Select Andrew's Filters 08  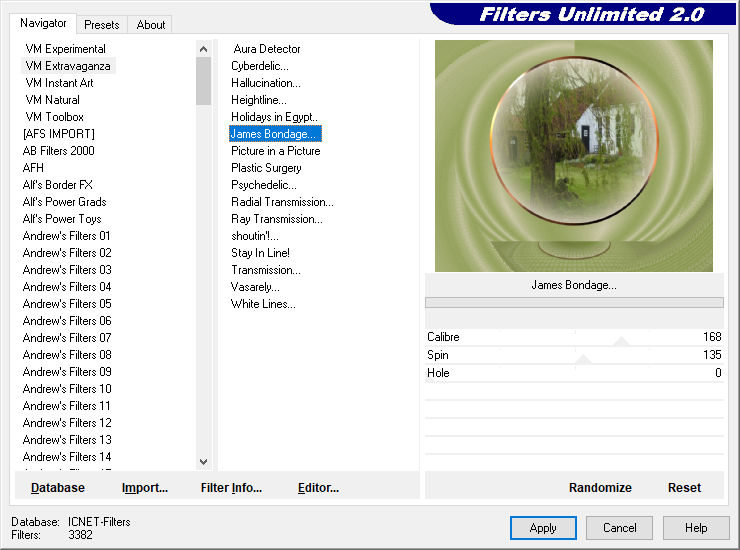tap(67, 355)
